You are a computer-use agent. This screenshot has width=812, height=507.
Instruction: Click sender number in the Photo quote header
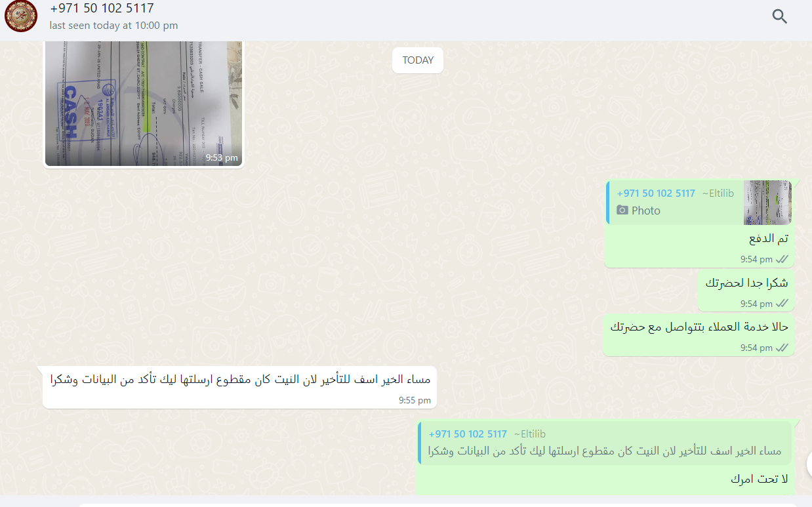click(656, 193)
